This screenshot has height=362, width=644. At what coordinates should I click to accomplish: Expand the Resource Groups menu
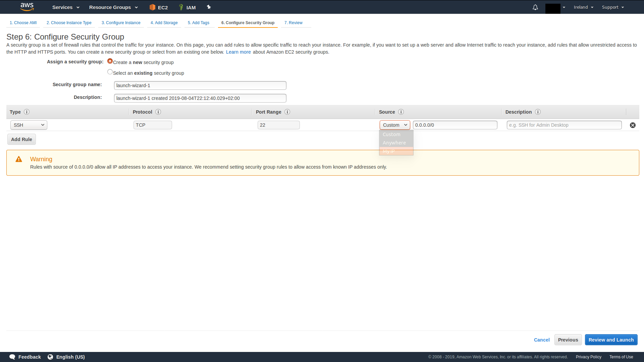(x=113, y=7)
